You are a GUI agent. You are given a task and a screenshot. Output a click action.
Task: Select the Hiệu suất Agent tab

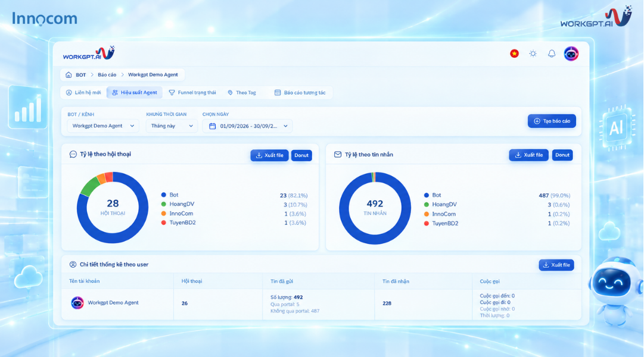[135, 92]
